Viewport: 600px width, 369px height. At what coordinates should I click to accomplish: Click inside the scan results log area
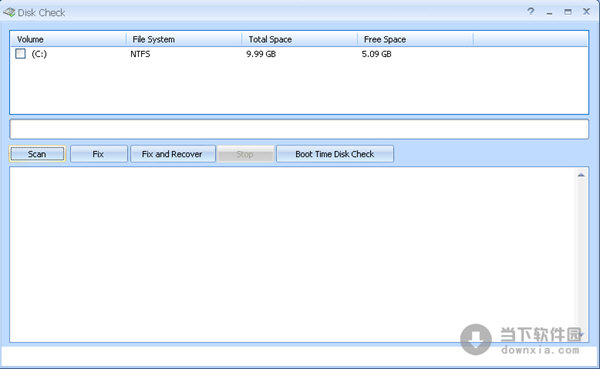(x=293, y=255)
